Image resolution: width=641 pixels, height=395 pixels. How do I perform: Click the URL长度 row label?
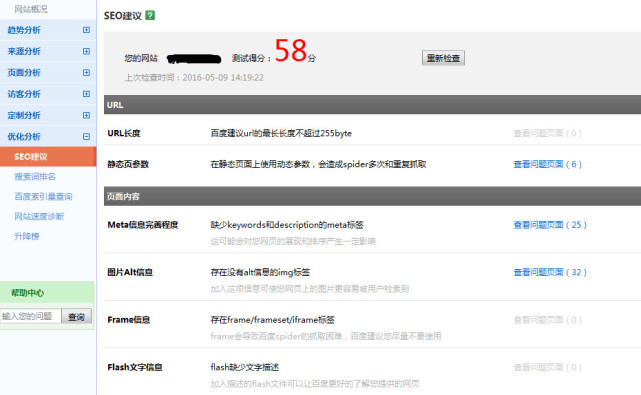[x=124, y=133]
